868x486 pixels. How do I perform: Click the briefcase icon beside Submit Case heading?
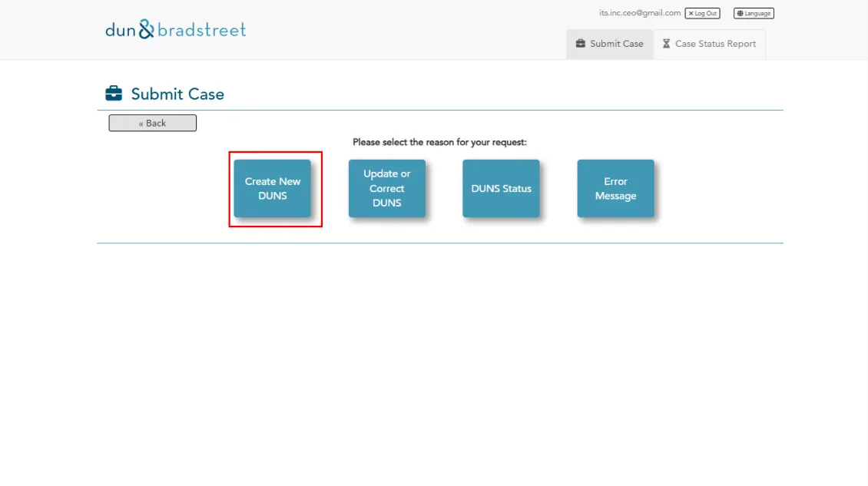(114, 94)
